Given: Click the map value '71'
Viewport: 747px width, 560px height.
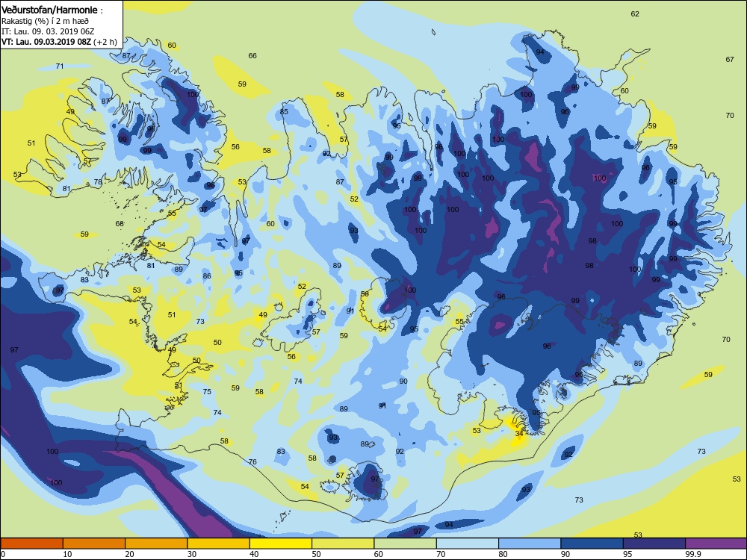Looking at the screenshot, I should (60, 66).
